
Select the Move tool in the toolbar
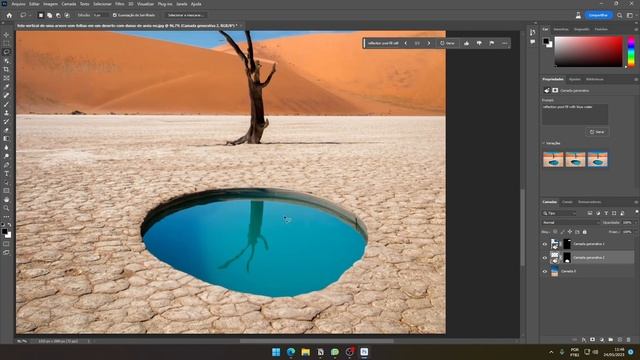click(x=6, y=35)
